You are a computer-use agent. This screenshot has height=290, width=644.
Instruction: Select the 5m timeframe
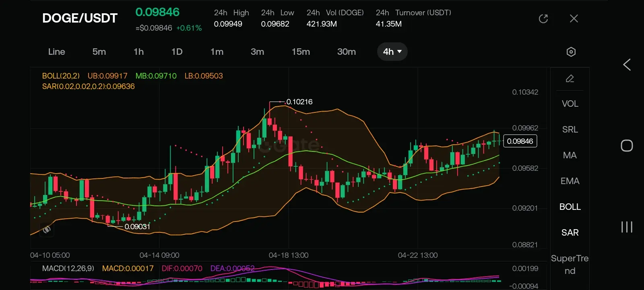pos(99,52)
